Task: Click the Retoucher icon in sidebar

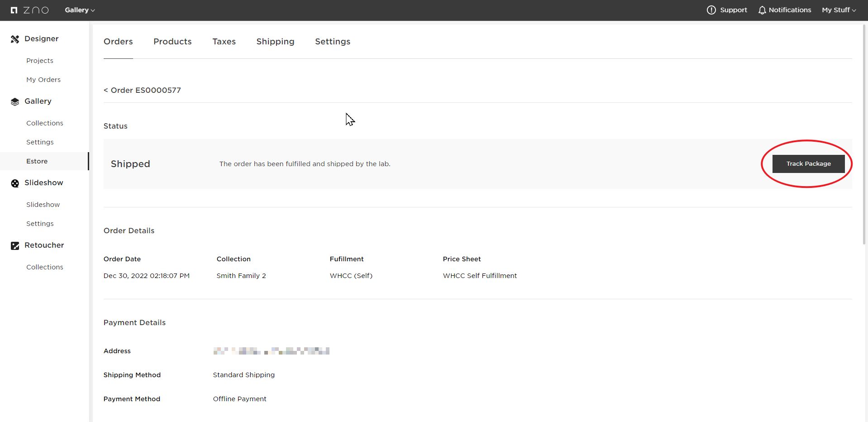Action: click(x=15, y=246)
